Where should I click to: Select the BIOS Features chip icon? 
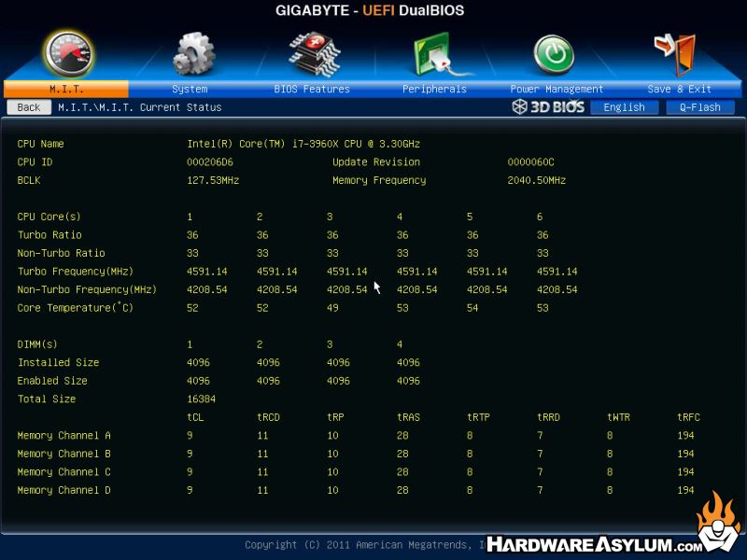pyautogui.click(x=314, y=54)
